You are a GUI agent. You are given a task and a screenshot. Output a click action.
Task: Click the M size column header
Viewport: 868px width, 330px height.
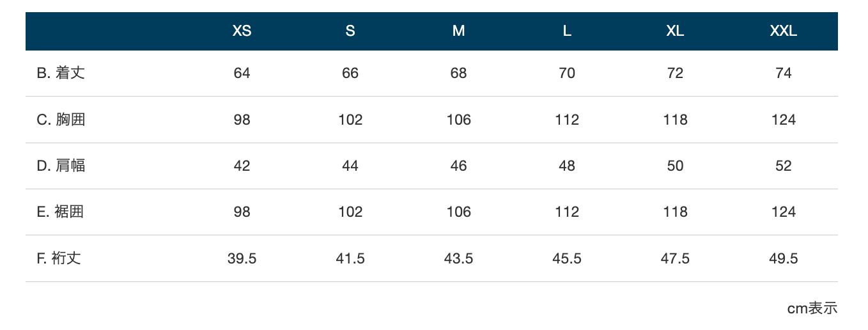[458, 31]
